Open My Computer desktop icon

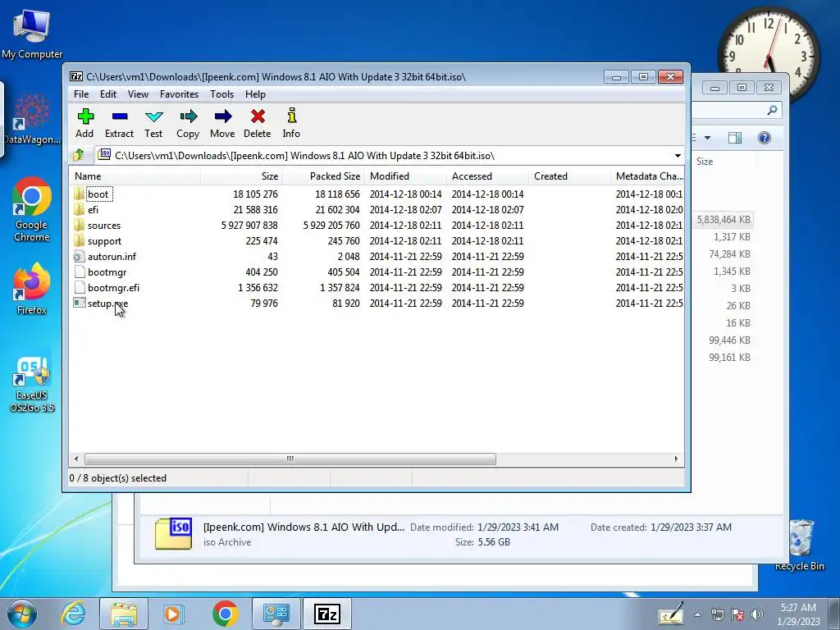click(32, 33)
